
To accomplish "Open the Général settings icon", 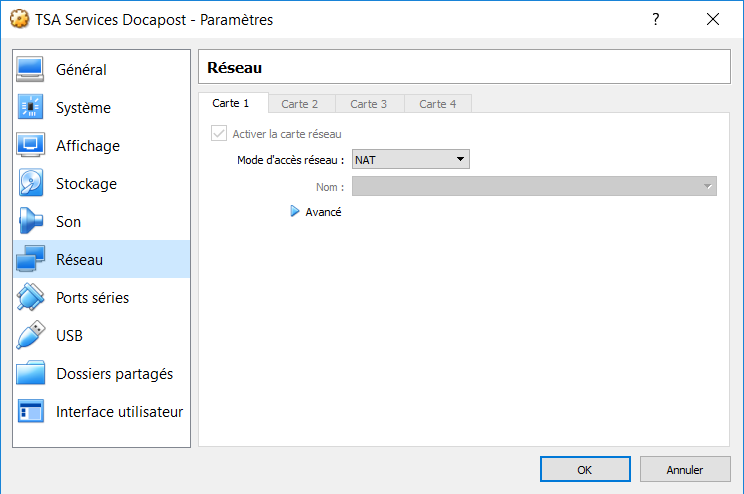I will [30, 69].
